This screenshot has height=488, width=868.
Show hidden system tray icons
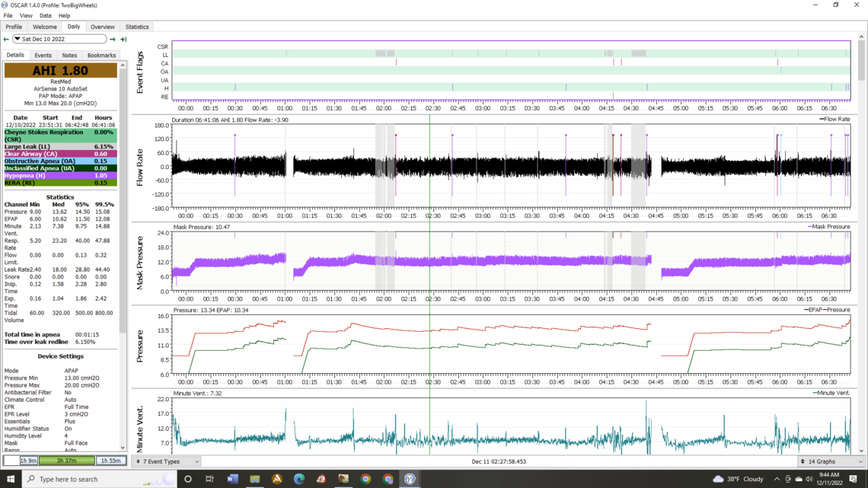[x=777, y=479]
